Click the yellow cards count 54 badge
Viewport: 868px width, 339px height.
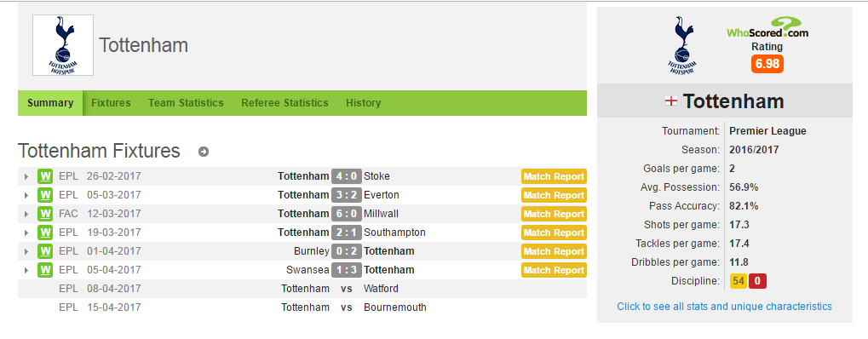click(738, 281)
